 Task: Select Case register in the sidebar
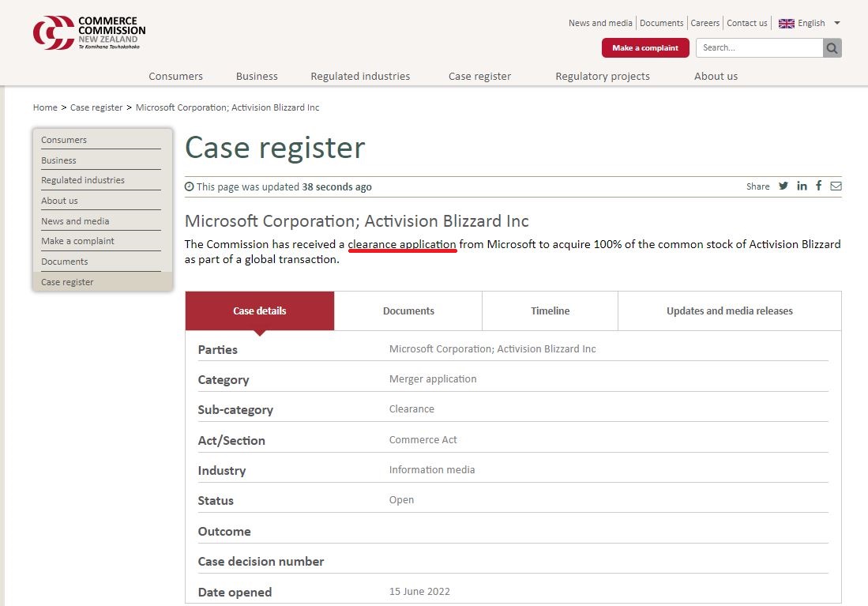point(103,282)
